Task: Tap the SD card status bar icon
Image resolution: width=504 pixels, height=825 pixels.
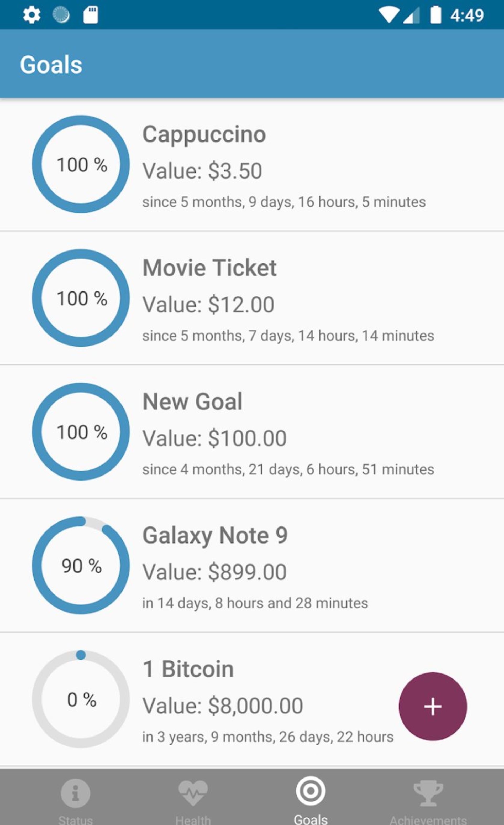Action: [x=91, y=15]
